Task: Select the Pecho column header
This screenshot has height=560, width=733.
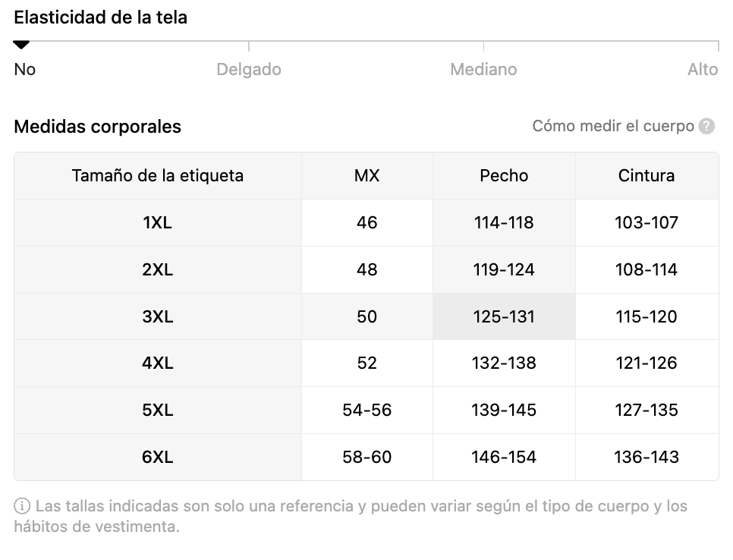Action: pyautogui.click(x=504, y=176)
